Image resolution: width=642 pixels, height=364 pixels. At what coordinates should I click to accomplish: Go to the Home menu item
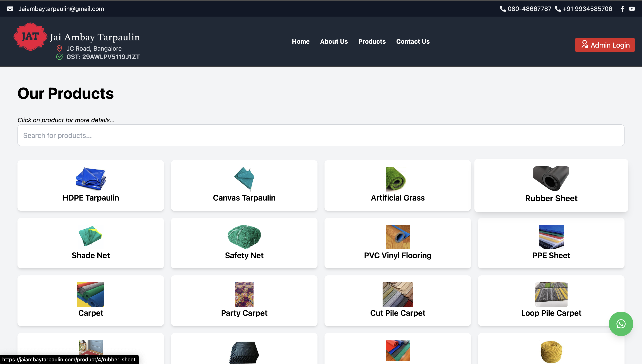(301, 41)
